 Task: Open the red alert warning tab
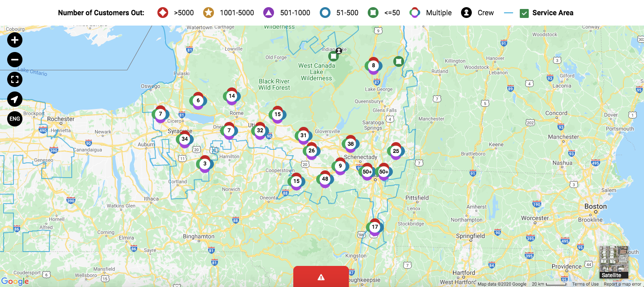[321, 277]
